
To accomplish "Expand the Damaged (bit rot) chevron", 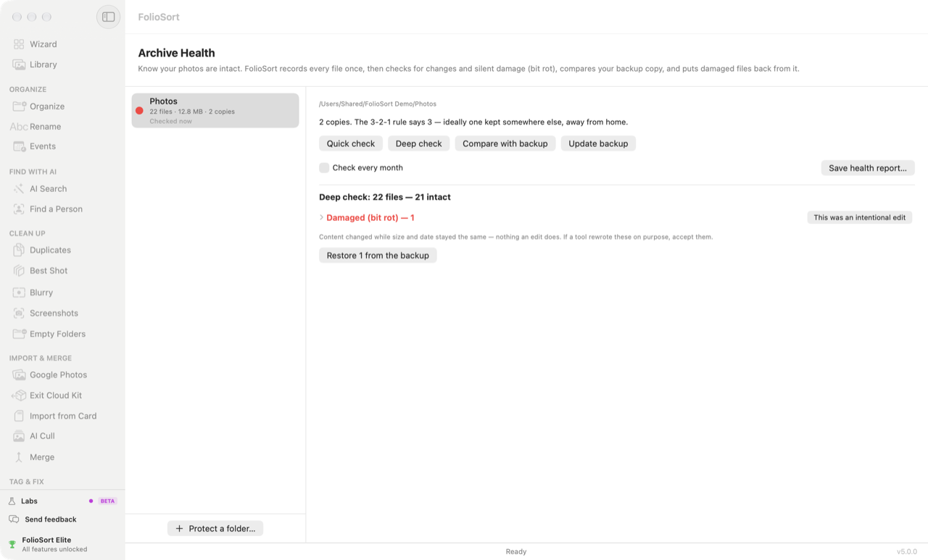I will 321,217.
